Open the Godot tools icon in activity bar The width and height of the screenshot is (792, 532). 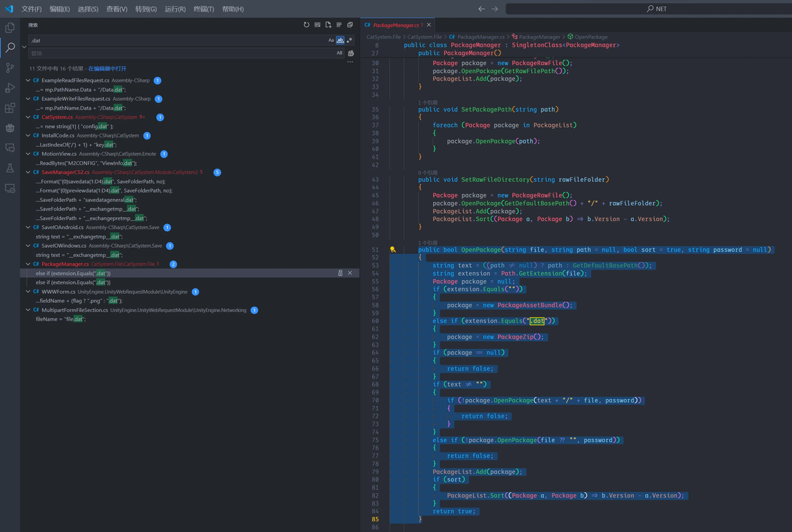point(9,128)
